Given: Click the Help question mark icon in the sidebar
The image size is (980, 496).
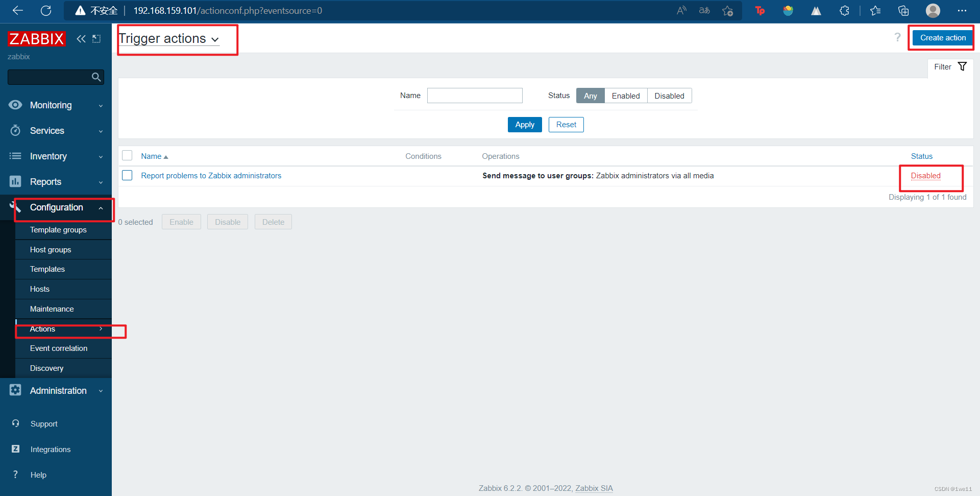Looking at the screenshot, I should point(16,475).
